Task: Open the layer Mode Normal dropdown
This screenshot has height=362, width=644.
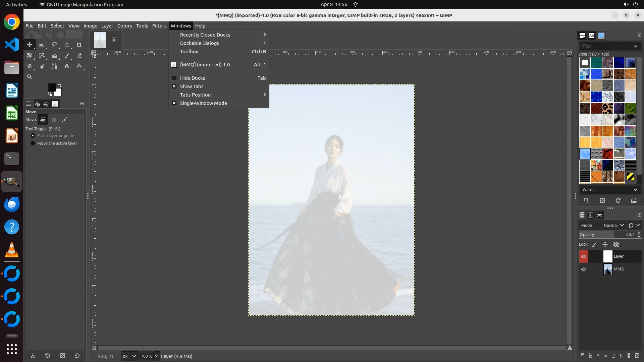Action: (613, 226)
